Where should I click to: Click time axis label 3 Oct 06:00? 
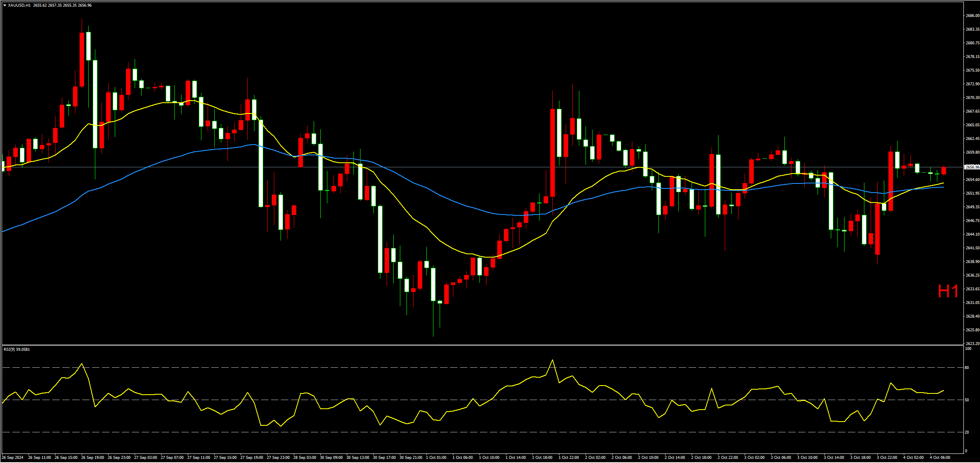[x=781, y=458]
